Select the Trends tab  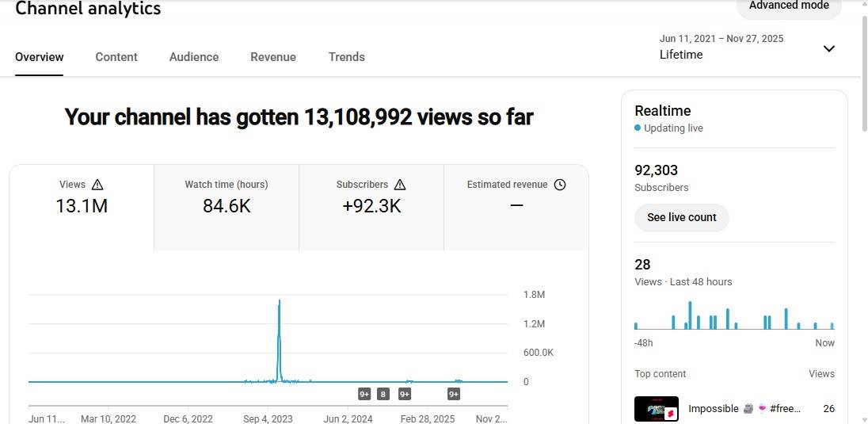click(x=347, y=57)
